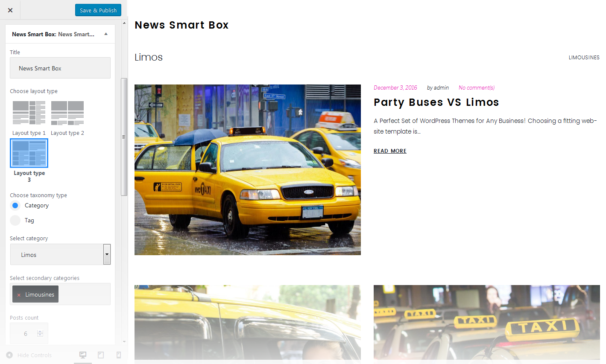Image resolution: width=606 pixels, height=364 pixels.
Task: Click the Save & Publish button
Action: (x=98, y=10)
